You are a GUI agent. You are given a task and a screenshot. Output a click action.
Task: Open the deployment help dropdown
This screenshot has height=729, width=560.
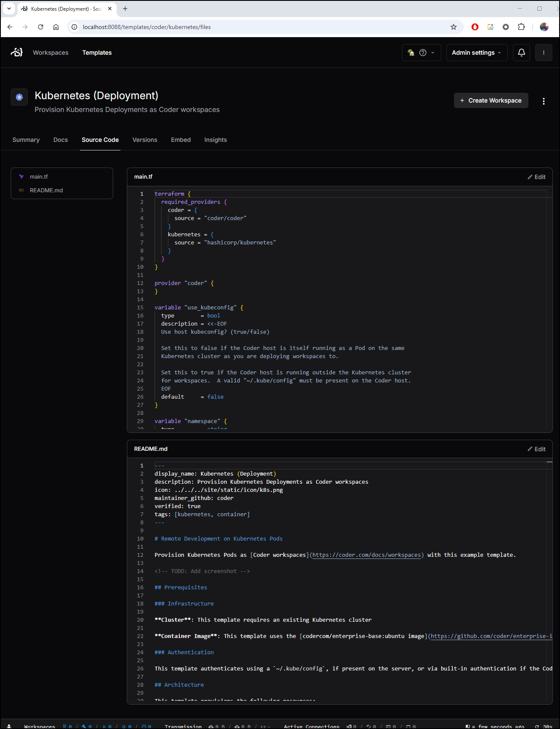(x=421, y=53)
